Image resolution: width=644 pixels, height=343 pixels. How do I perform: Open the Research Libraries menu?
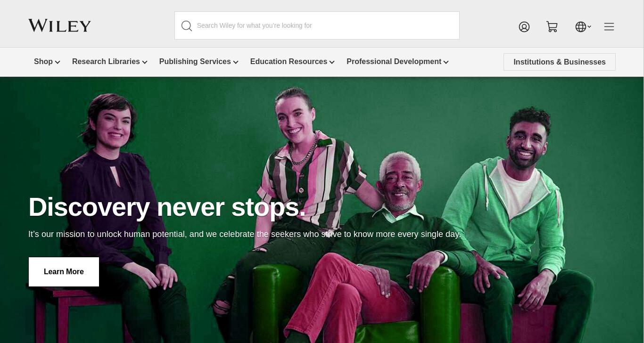point(106,62)
